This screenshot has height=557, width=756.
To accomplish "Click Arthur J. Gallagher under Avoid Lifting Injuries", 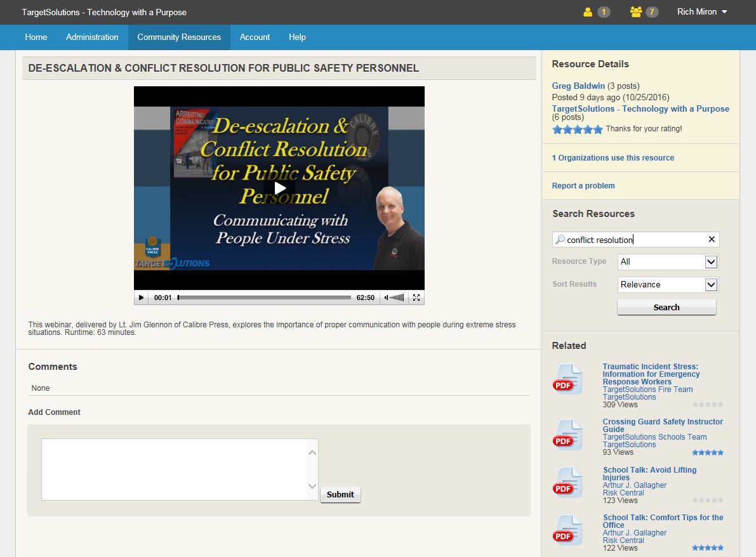I will pyautogui.click(x=635, y=485).
